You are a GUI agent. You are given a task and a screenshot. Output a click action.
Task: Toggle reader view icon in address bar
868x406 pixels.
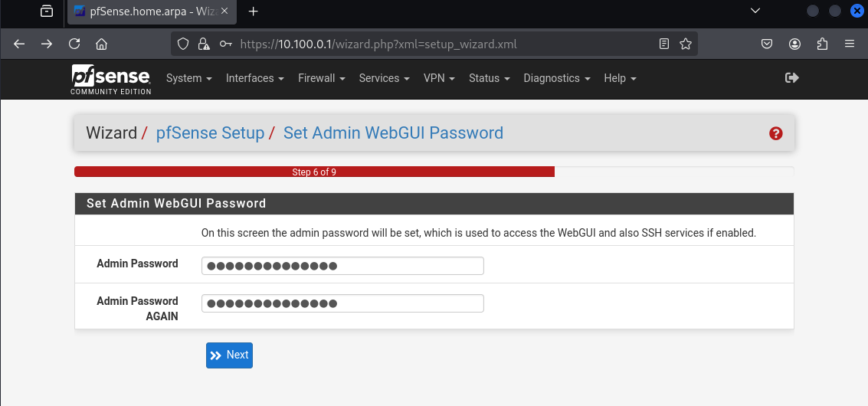664,44
